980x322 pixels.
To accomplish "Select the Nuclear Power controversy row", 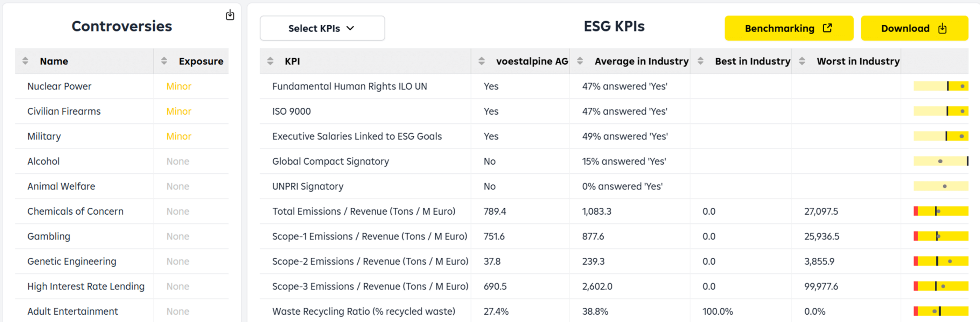I will click(59, 86).
